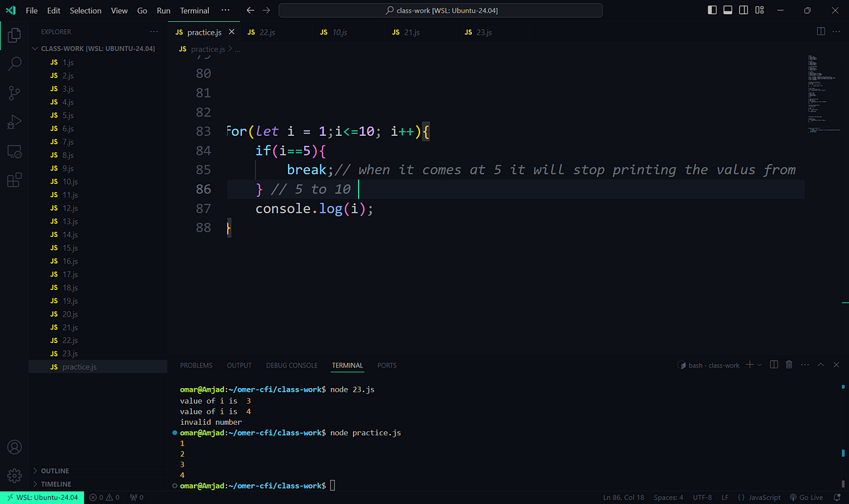Open Remote Explorer icon in activity bar
This screenshot has width=849, height=504.
pyautogui.click(x=14, y=151)
